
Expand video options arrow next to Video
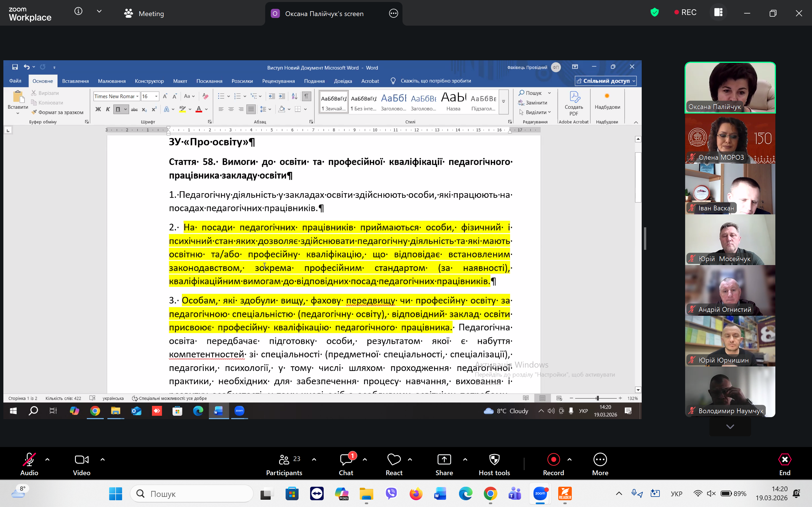[x=103, y=459]
